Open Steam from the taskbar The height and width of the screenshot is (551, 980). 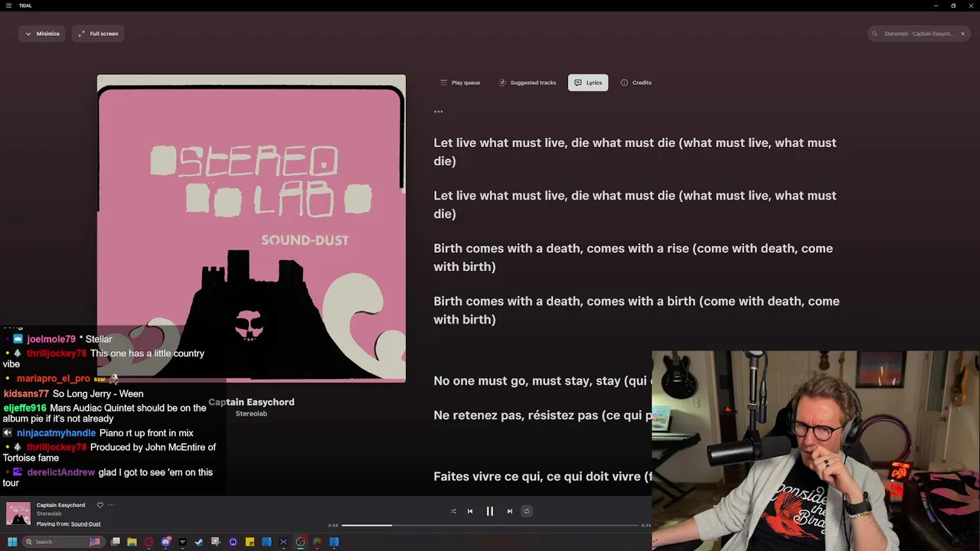(200, 542)
